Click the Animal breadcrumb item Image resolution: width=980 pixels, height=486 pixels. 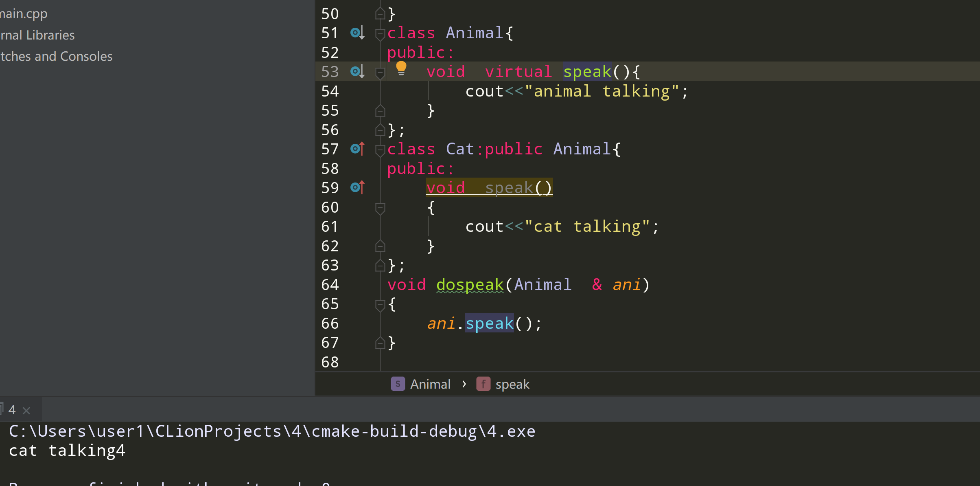click(430, 384)
